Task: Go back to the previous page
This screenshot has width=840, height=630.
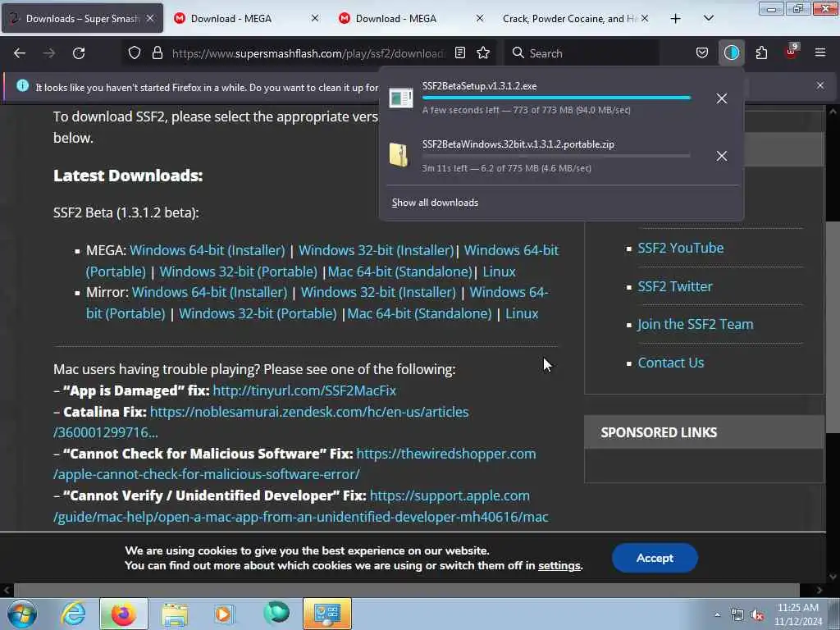Action: (x=20, y=53)
